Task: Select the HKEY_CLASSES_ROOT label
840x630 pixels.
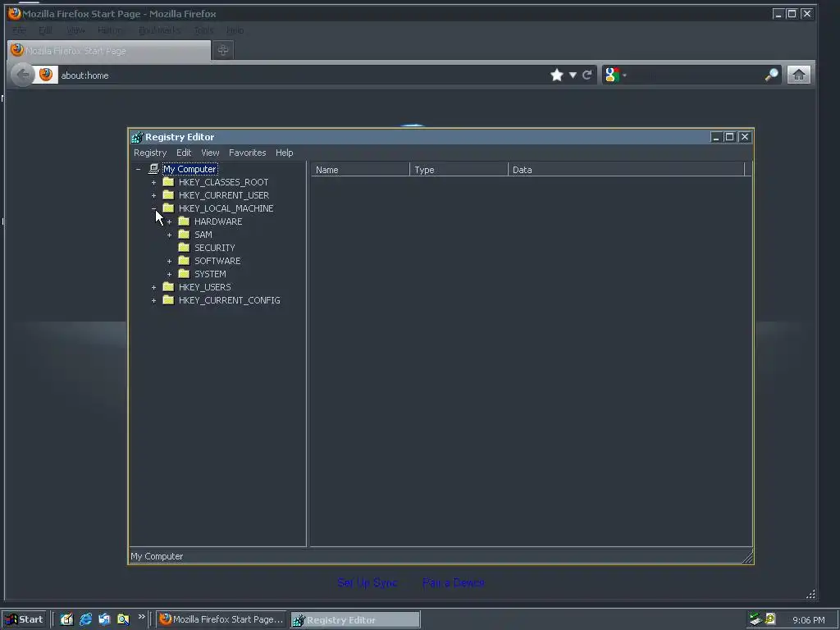Action: coord(223,182)
